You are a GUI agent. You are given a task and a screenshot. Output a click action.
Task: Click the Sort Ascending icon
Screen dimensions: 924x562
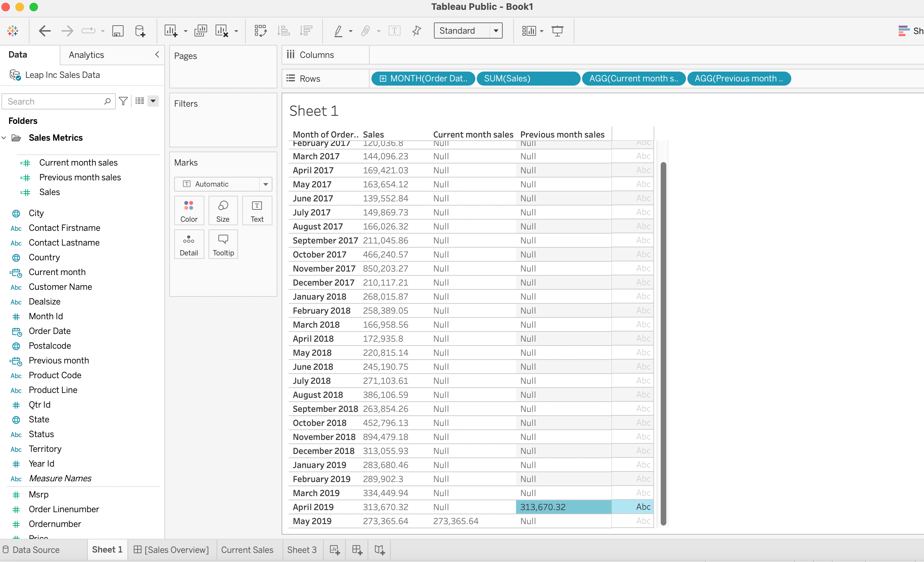(x=284, y=31)
